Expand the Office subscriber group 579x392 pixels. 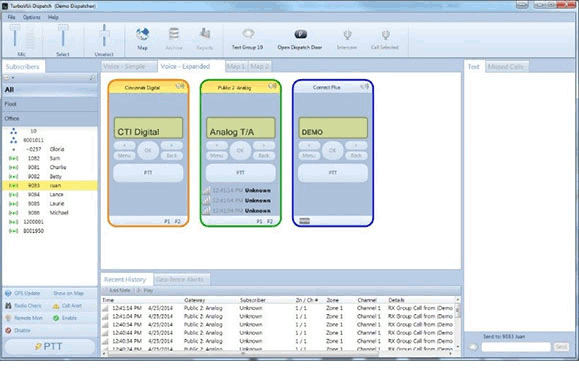[x=50, y=118]
